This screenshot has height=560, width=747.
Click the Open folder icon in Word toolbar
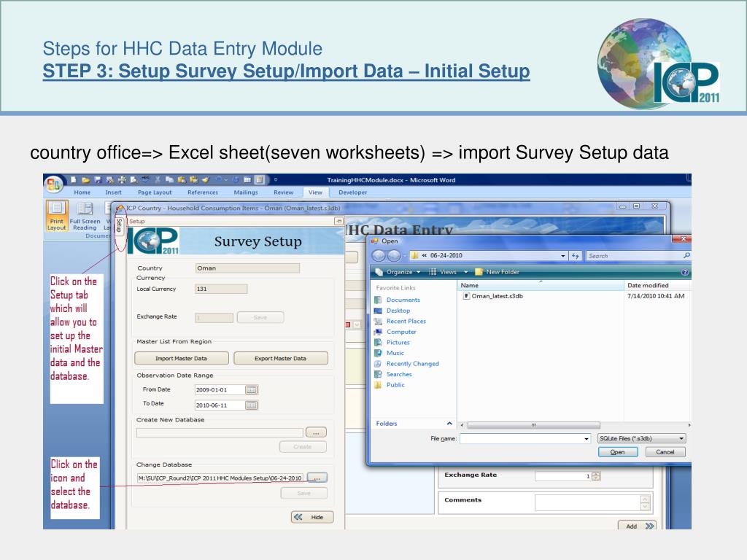point(86,180)
